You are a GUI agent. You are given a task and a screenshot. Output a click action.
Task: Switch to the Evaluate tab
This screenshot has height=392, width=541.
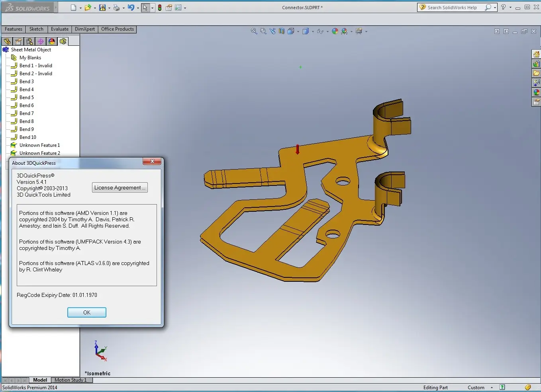(x=60, y=29)
